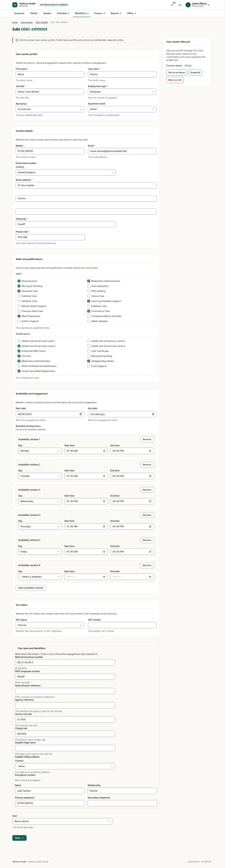Enable the Catheter Care skill checkbox
The image size is (225, 868).
coord(19,296)
